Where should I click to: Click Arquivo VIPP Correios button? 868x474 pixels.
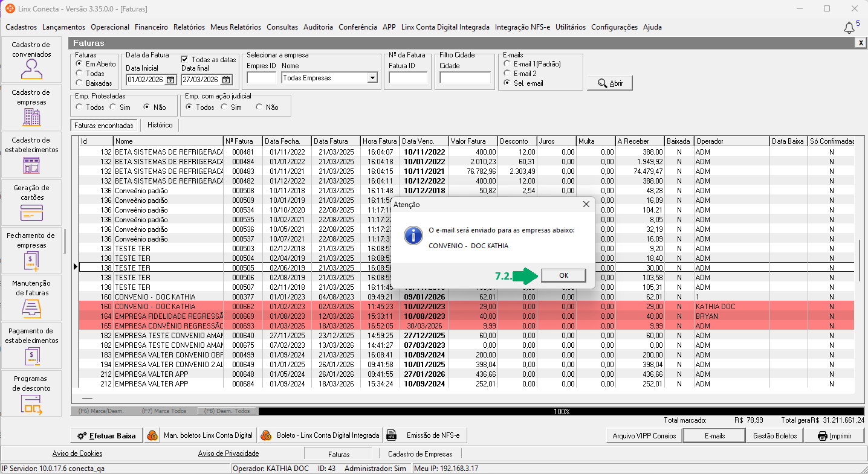tap(644, 436)
